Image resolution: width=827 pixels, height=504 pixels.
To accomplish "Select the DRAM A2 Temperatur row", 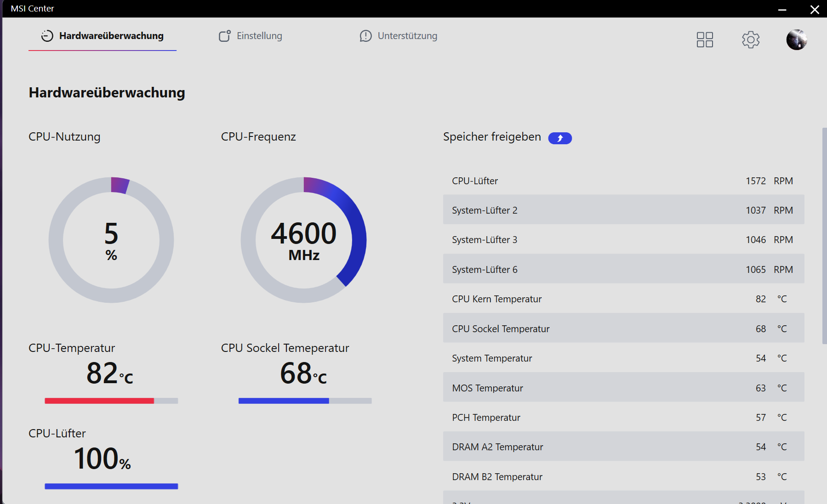I will tap(623, 447).
